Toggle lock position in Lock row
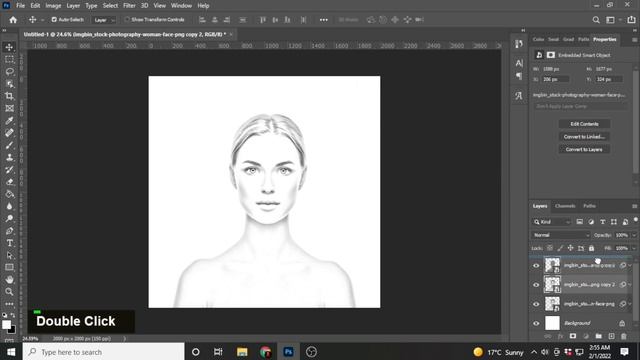Image resolution: width=640 pixels, height=360 pixels. (571, 248)
